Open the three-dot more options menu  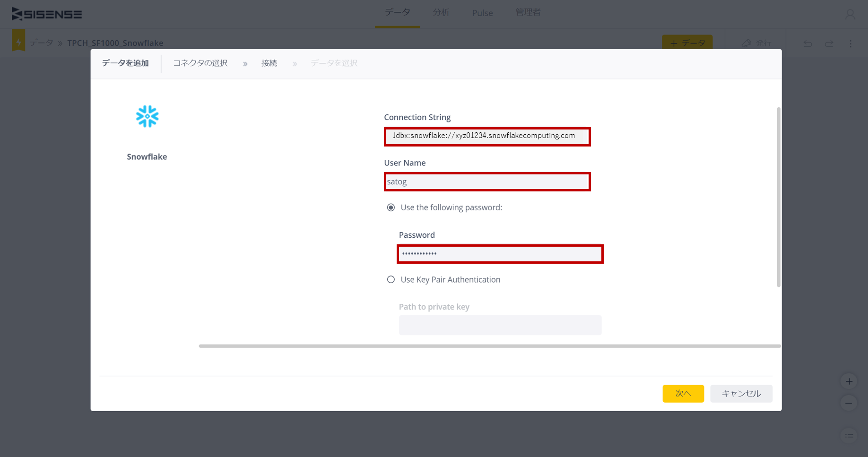tap(851, 43)
